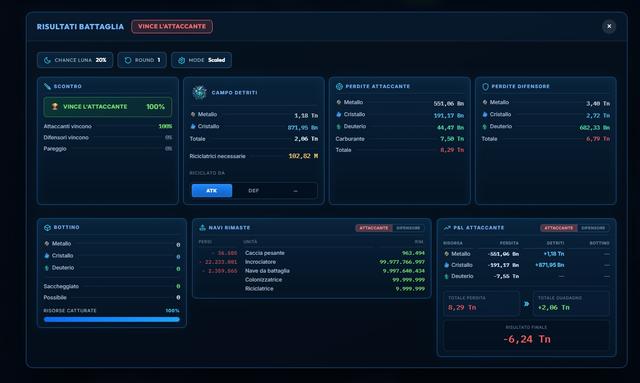Click Metallo icon in Perdite Difensore

[484, 102]
